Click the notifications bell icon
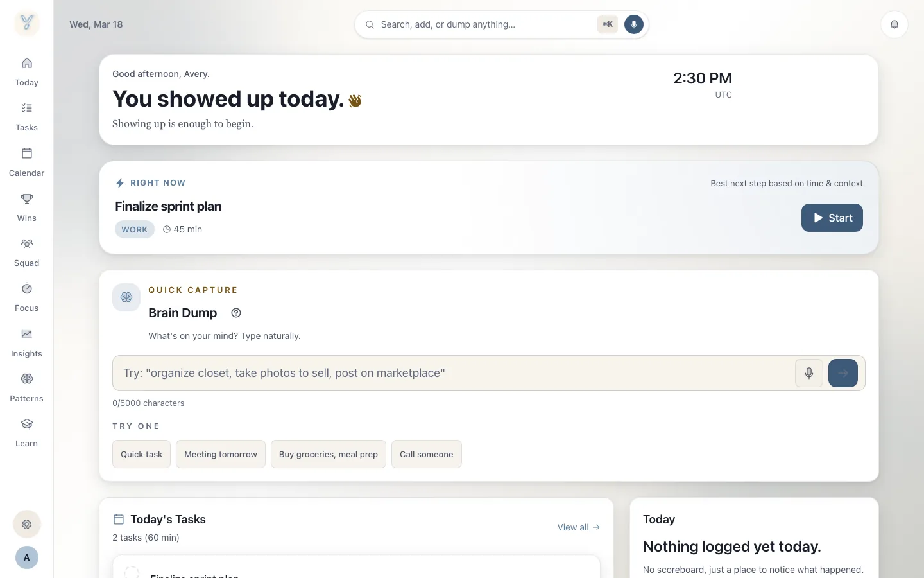 pyautogui.click(x=894, y=24)
